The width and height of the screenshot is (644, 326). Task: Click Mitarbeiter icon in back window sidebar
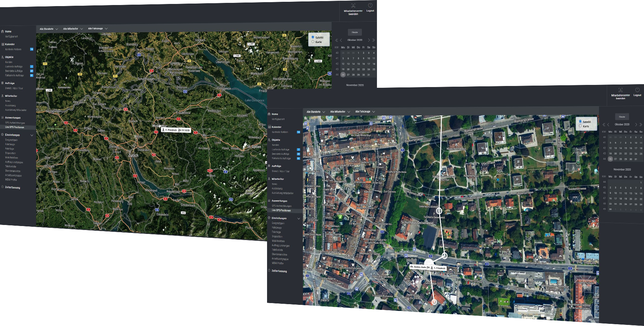coord(3,96)
